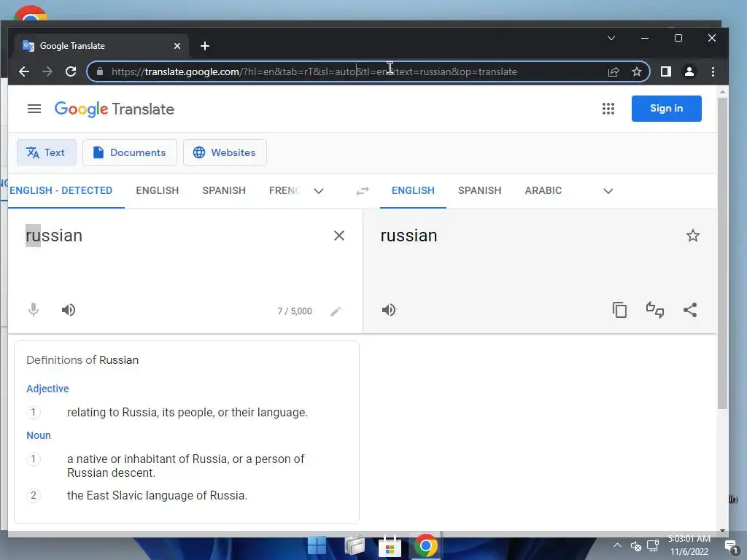Copy the translation to clipboard
This screenshot has height=560, width=747.
point(619,310)
